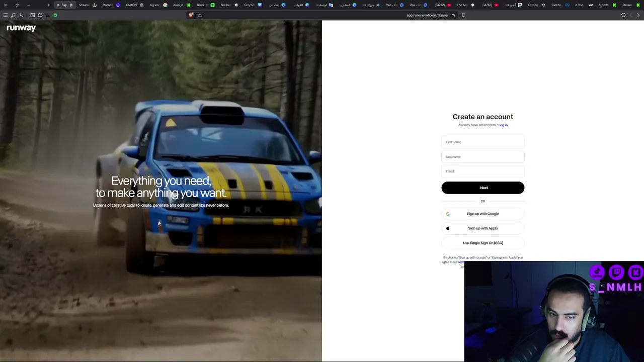
Task: Click the green checkmark status icon
Action: (55, 15)
